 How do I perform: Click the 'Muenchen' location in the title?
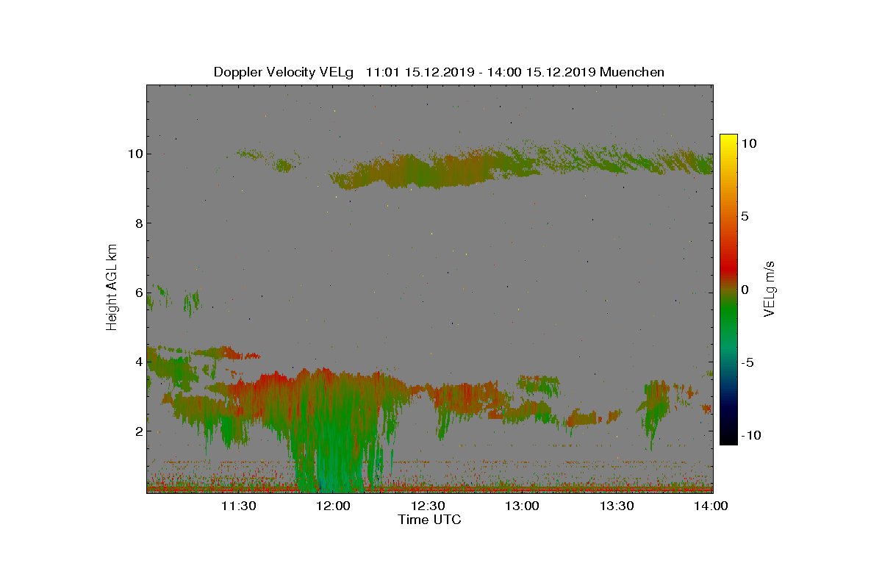click(632, 72)
